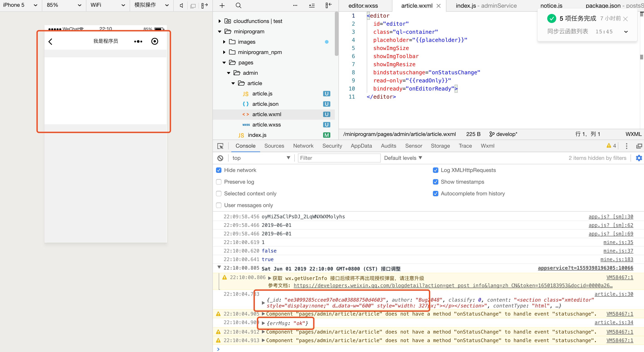644x352 pixels.
Task: Open the app.js? [sm]:62 source link
Action: pyautogui.click(x=611, y=225)
